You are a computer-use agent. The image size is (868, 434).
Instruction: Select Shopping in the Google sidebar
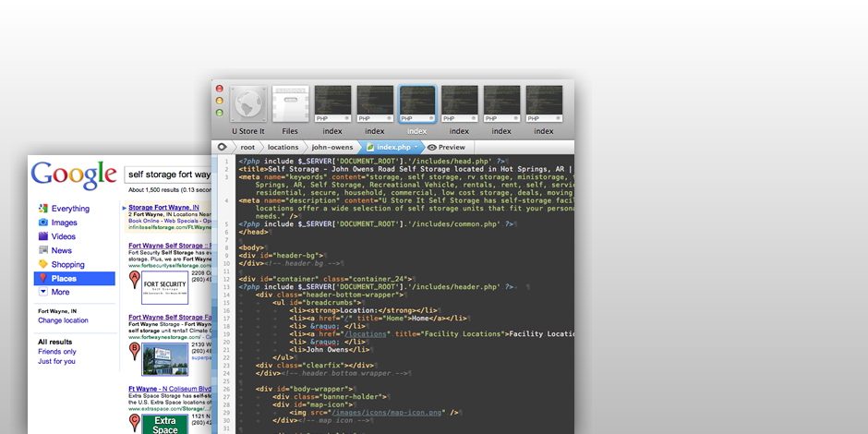68,265
